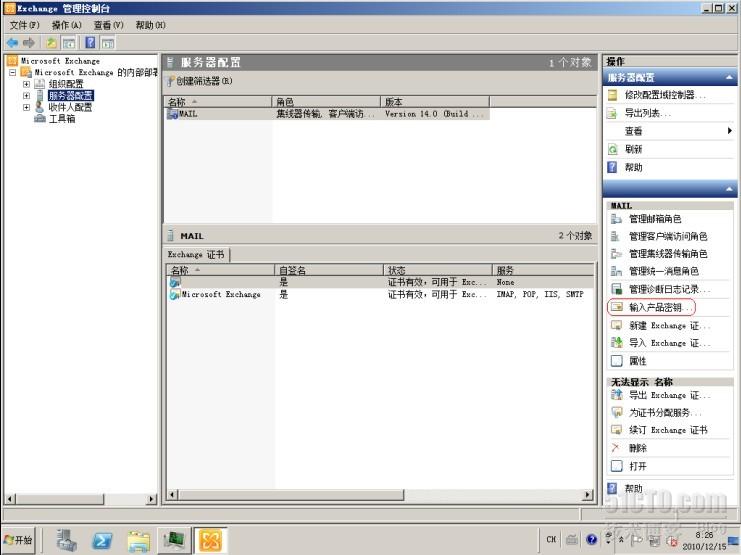
Task: Click the 导出列表 icon
Action: (612, 113)
